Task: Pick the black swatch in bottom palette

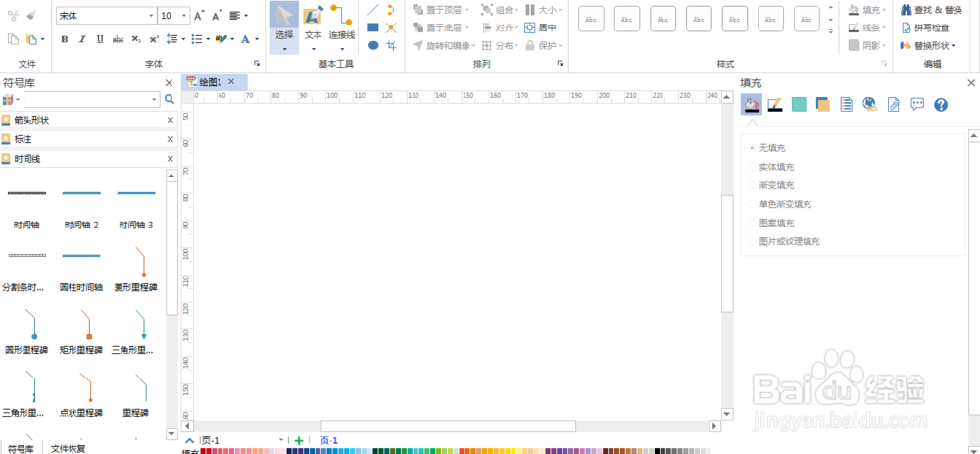Action: coord(657,451)
